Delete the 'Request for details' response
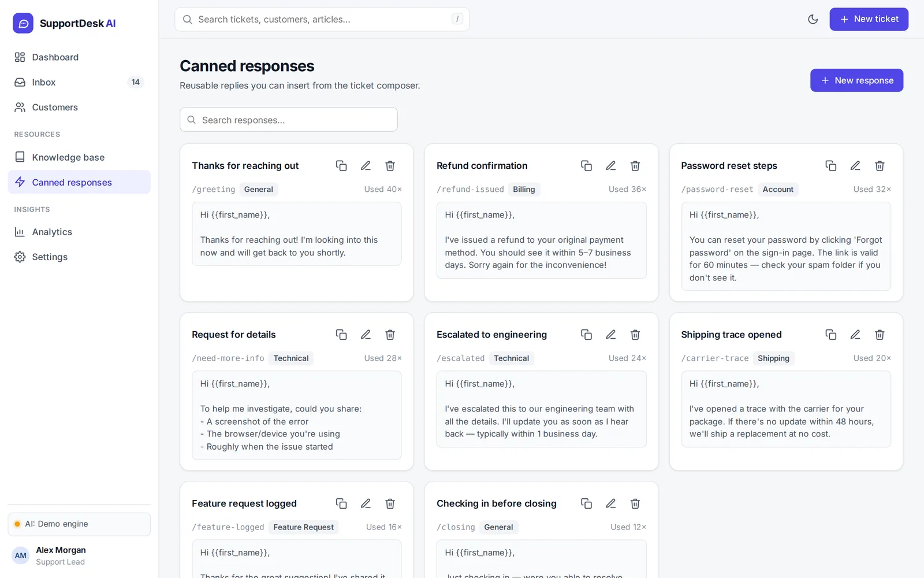The width and height of the screenshot is (924, 578). pyautogui.click(x=390, y=335)
